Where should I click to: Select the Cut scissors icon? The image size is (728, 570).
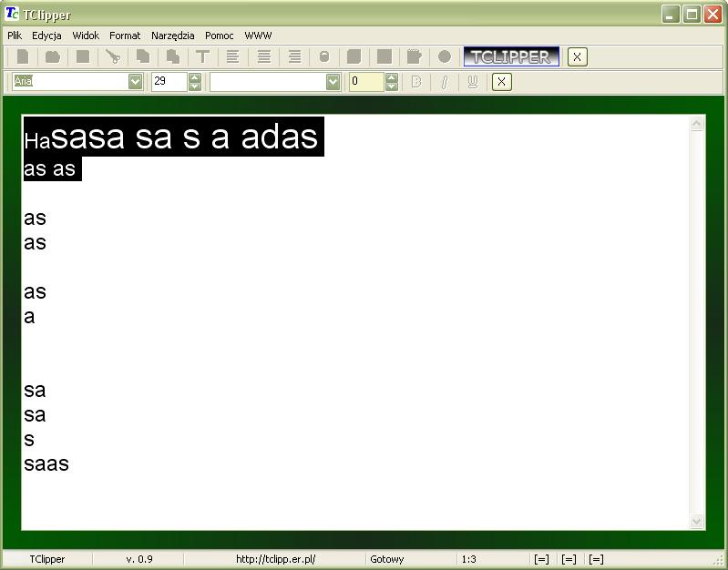[113, 56]
